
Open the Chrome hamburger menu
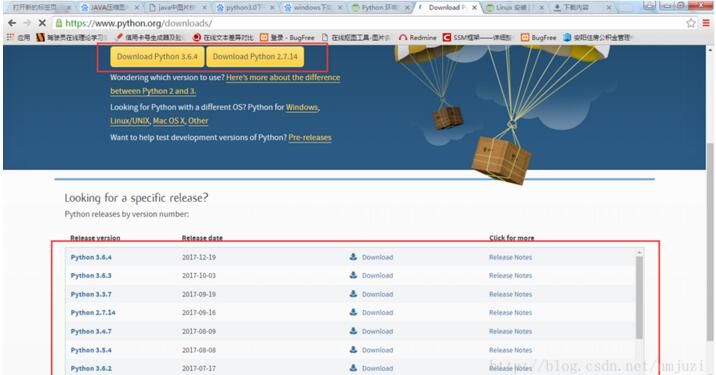point(706,23)
